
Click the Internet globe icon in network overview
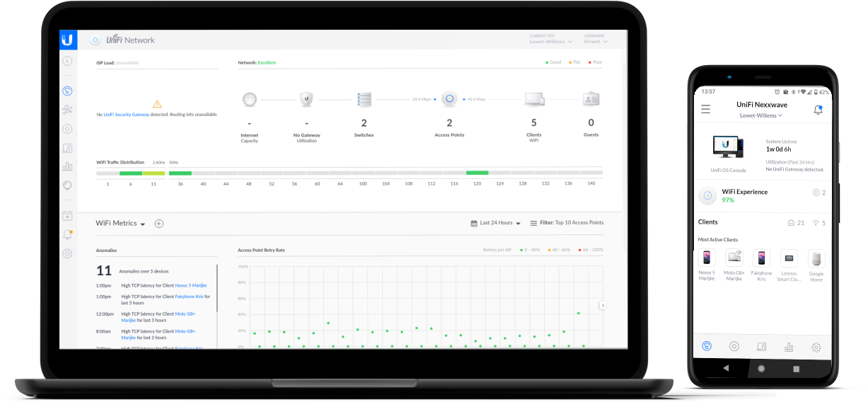(249, 99)
